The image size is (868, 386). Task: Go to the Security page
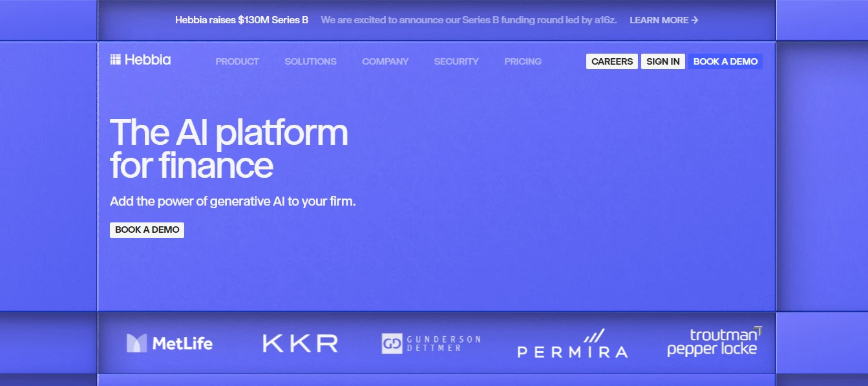(456, 61)
